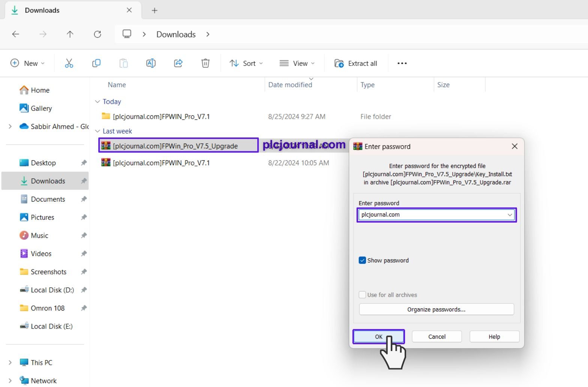
Task: Click the Cancel button
Action: pyautogui.click(x=437, y=336)
